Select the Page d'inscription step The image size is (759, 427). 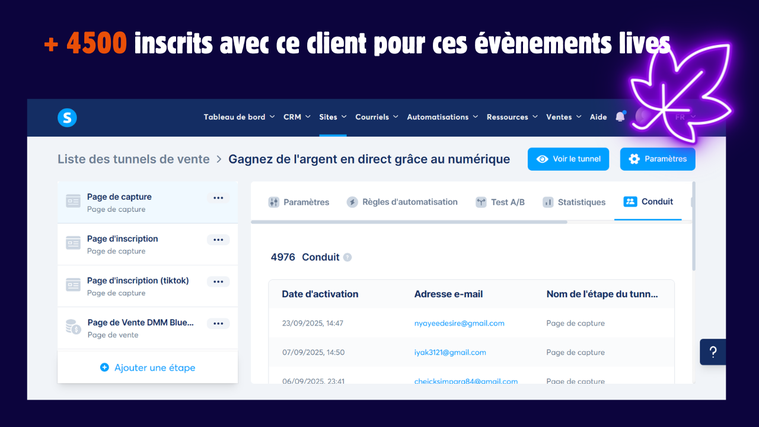coord(148,244)
